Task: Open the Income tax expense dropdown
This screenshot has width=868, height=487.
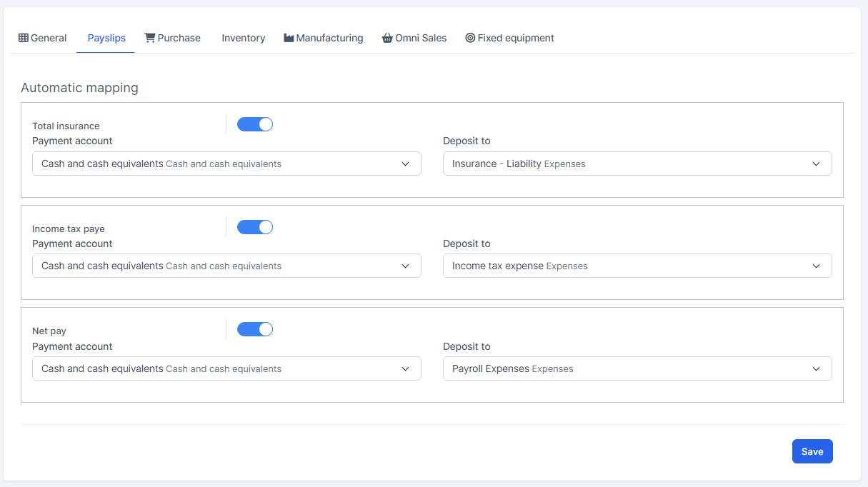Action: click(x=637, y=266)
